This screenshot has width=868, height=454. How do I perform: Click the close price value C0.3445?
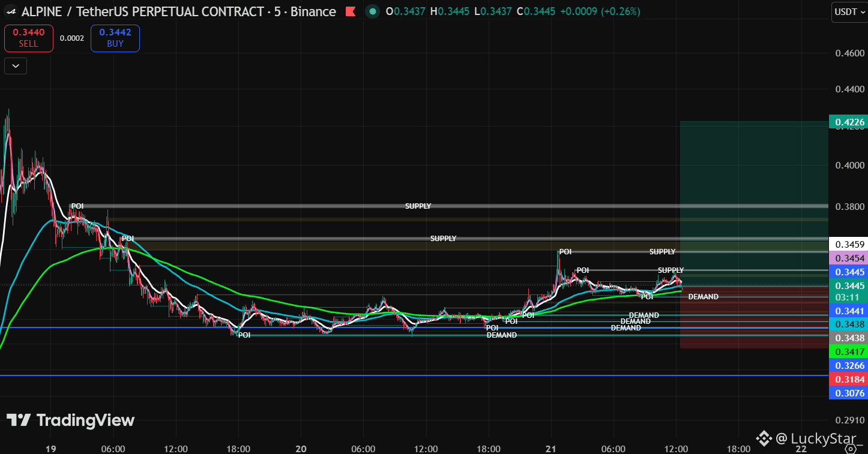pos(537,11)
